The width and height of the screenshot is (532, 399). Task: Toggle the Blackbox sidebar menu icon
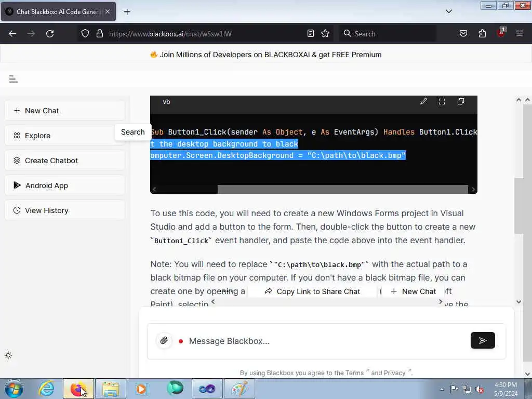(13, 79)
